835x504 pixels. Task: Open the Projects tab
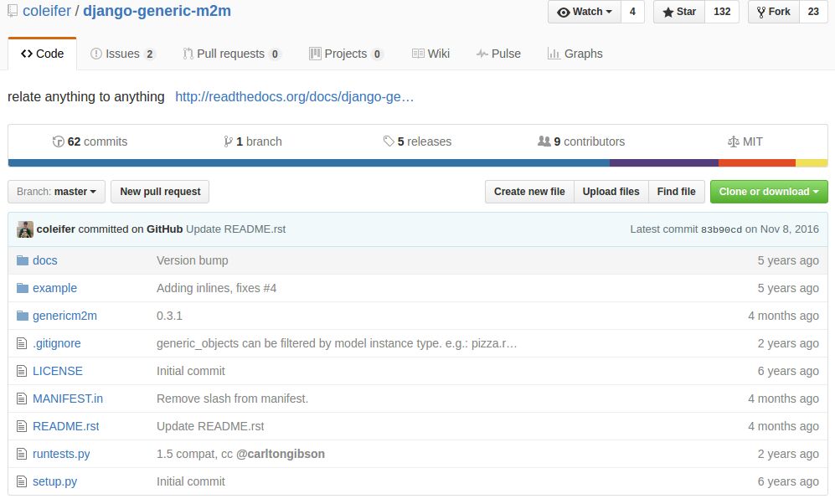[346, 54]
